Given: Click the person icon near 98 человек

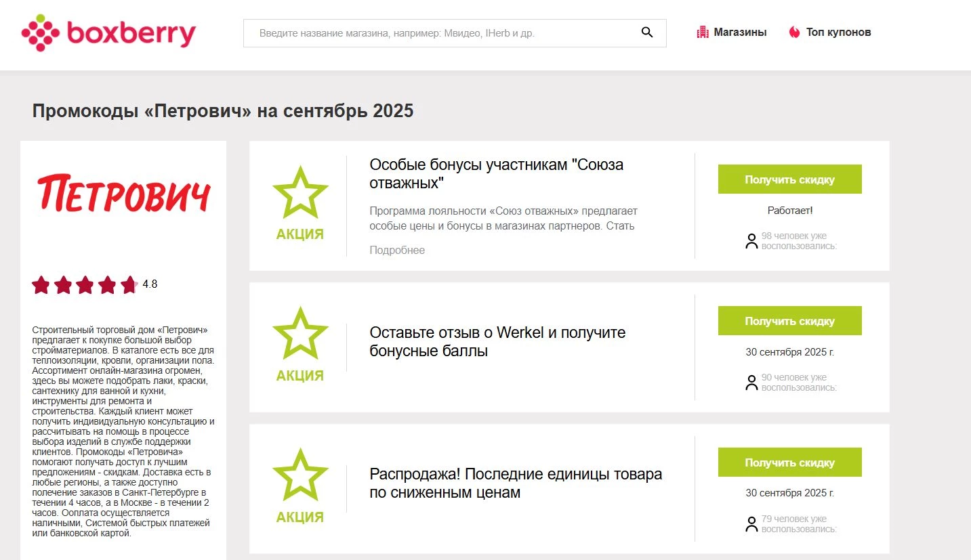Looking at the screenshot, I should 751,240.
